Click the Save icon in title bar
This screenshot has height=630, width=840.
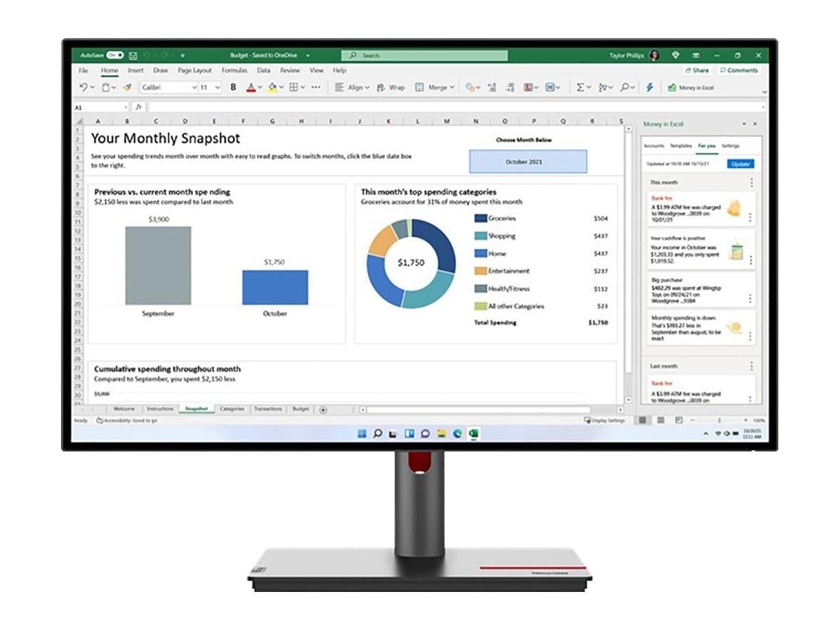133,55
